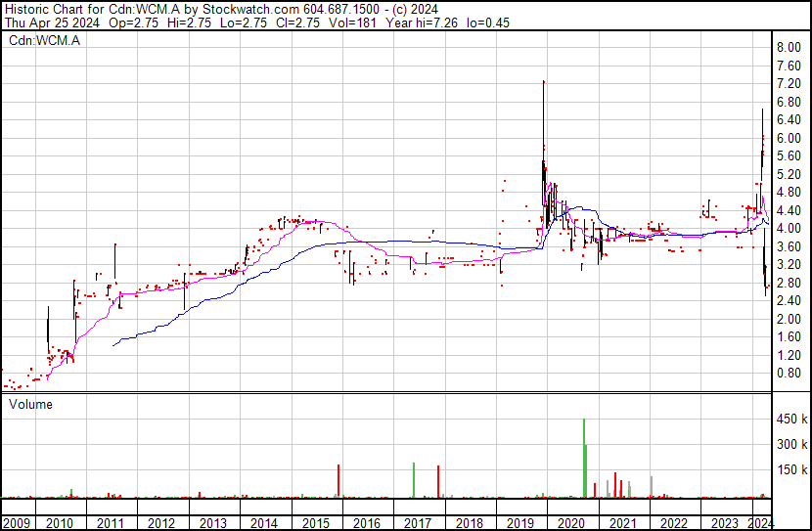This screenshot has width=812, height=531.
Task: Select the 2009 year on the time axis
Action: 16,523
